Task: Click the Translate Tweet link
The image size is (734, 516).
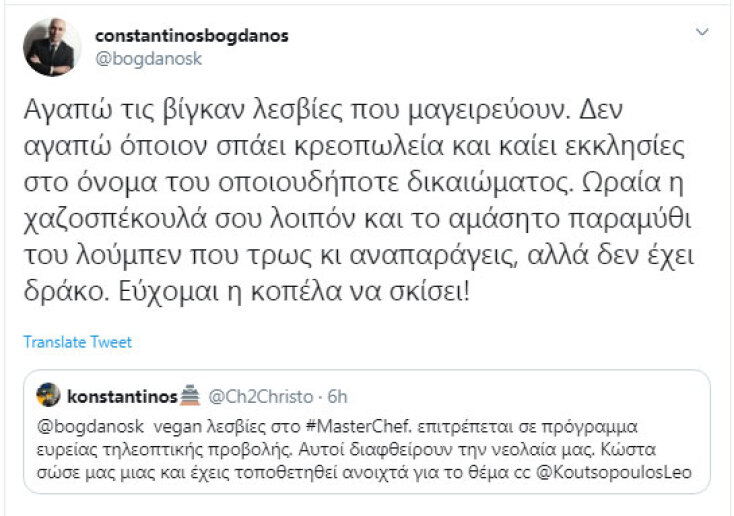Action: tap(78, 342)
